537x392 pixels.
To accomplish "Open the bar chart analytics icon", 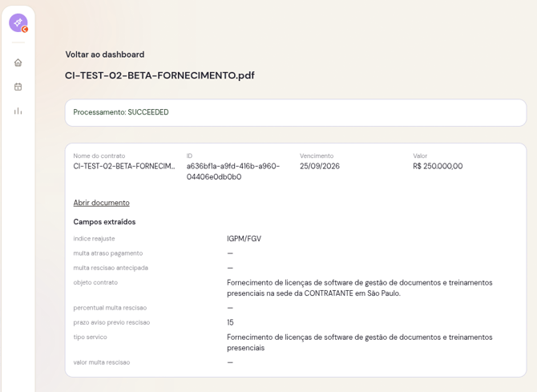I will coord(18,111).
